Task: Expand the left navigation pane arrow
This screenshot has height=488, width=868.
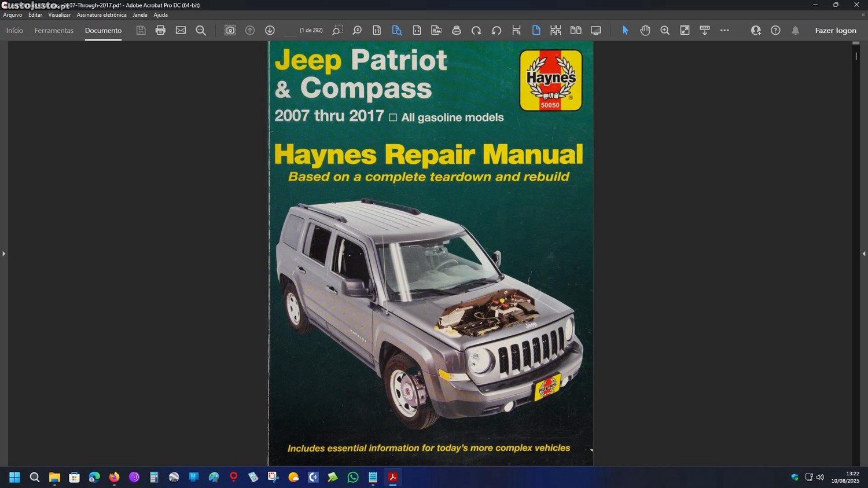Action: 3,254
